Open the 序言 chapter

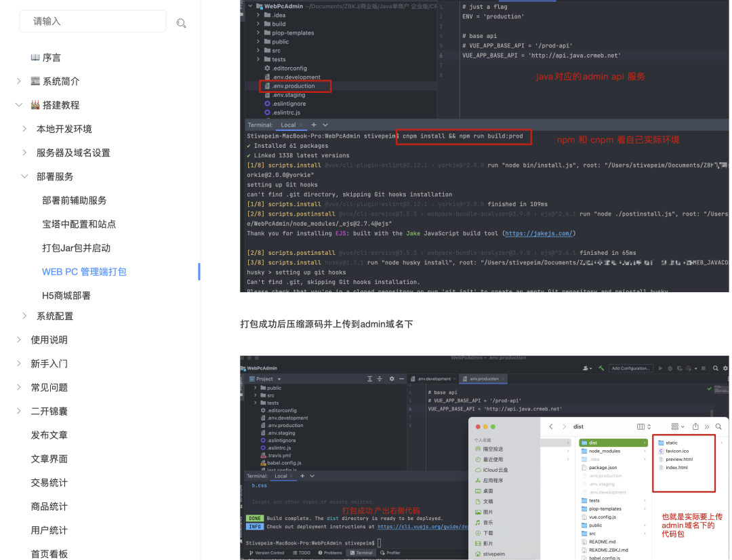pyautogui.click(x=52, y=58)
